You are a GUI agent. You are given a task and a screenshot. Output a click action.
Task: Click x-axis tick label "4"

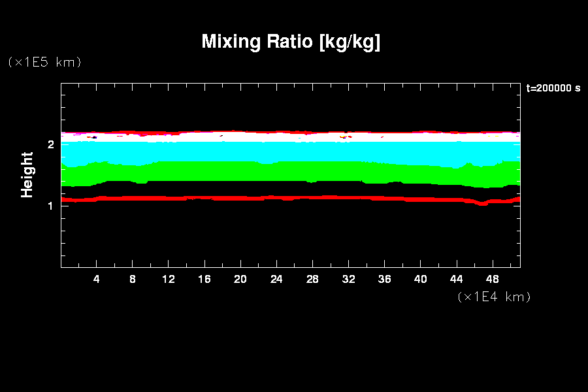tap(97, 280)
